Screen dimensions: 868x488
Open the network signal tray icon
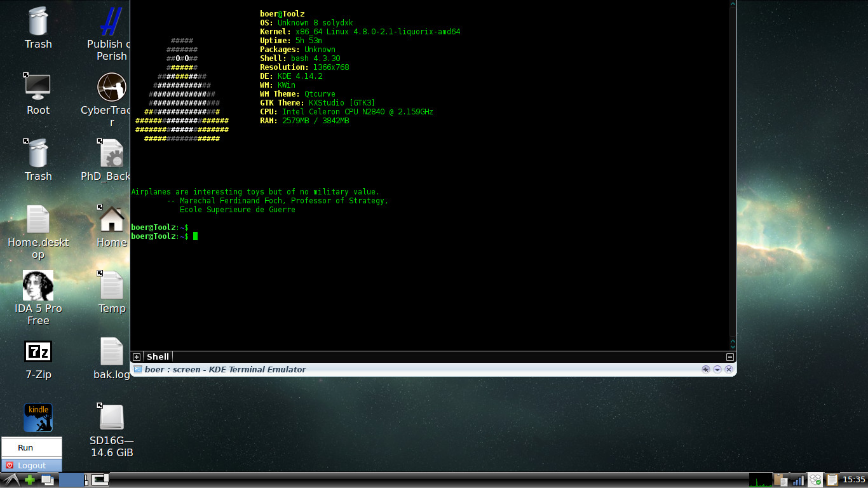click(x=797, y=480)
